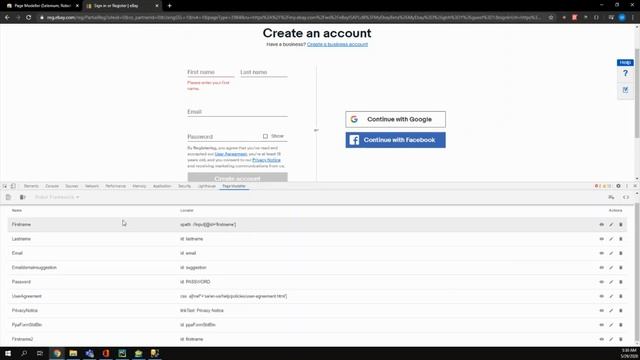The image size is (640, 360).
Task: Click the Page Modeller panel vertical scrollbar
Action: click(637, 271)
